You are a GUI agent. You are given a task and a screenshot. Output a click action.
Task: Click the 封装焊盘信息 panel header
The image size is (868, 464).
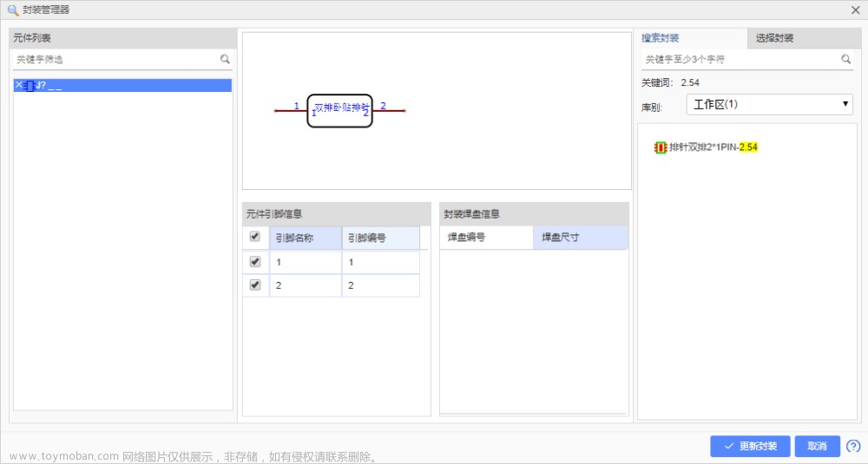pyautogui.click(x=534, y=214)
